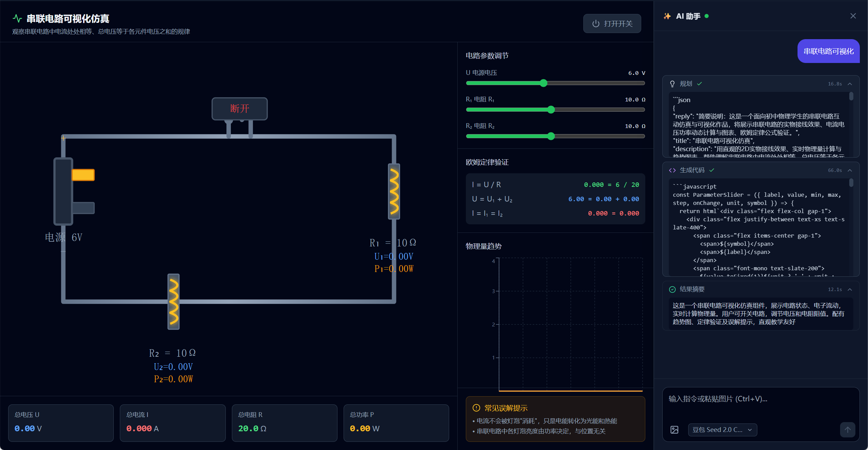Click the sparkle AI assistant icon
The width and height of the screenshot is (868, 450).
[x=667, y=16]
